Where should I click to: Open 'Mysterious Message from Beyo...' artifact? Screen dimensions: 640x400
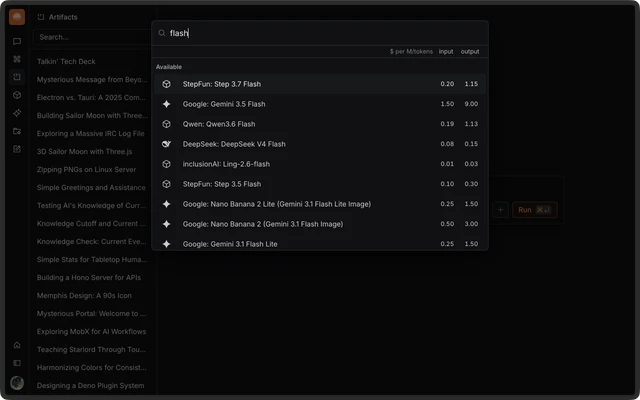click(92, 80)
